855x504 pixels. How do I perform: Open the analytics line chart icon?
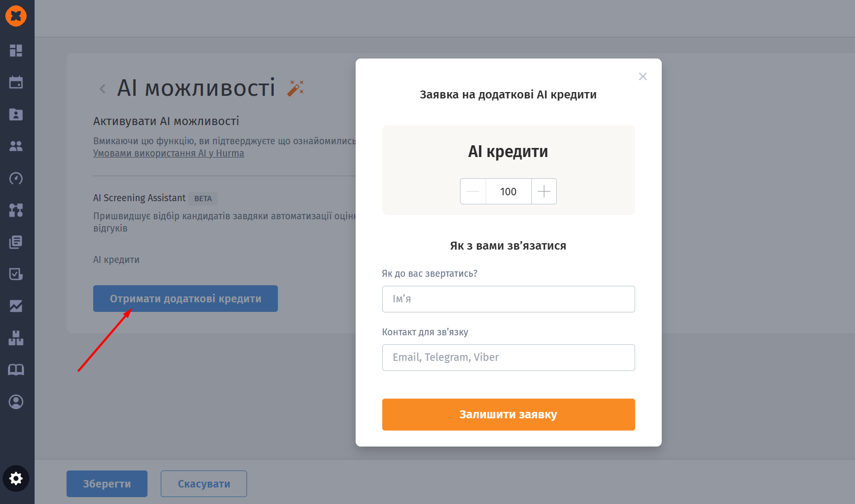[x=16, y=306]
